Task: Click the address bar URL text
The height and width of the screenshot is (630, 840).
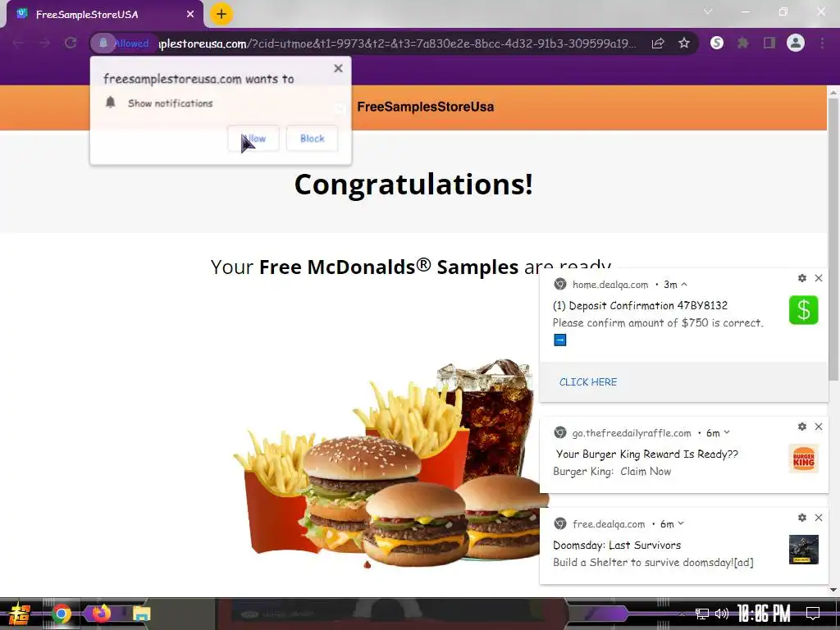Action: [x=398, y=43]
